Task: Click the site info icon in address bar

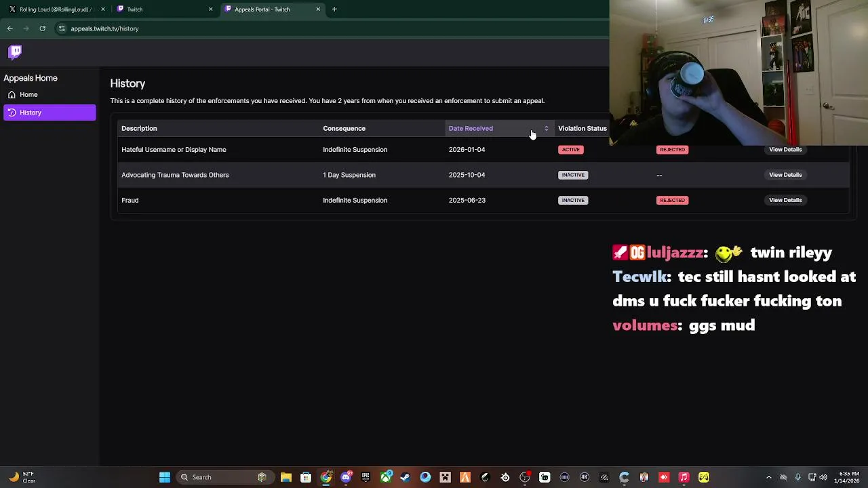Action: point(62,28)
